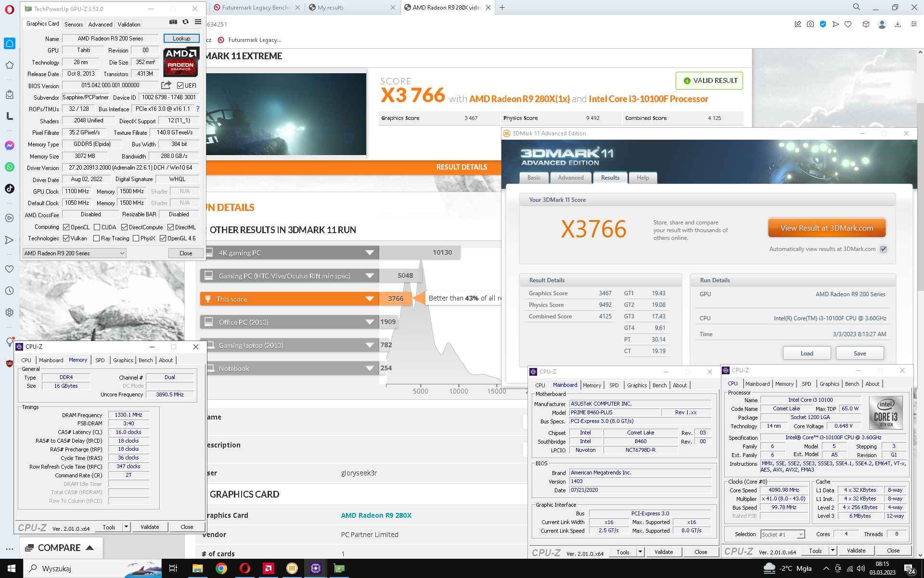Open Windows Start menu

[x=12, y=568]
